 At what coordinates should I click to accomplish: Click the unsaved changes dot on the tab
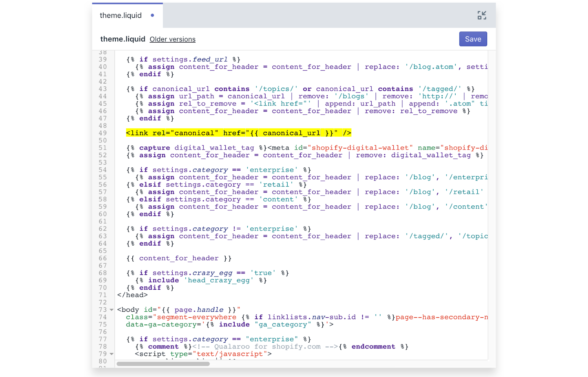(152, 15)
